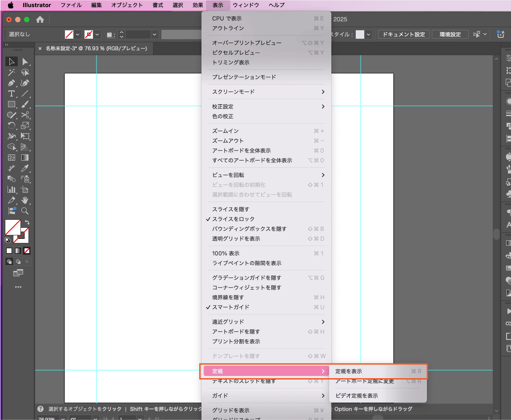Select the Scale tool
The width and height of the screenshot is (511, 420).
pos(25,125)
